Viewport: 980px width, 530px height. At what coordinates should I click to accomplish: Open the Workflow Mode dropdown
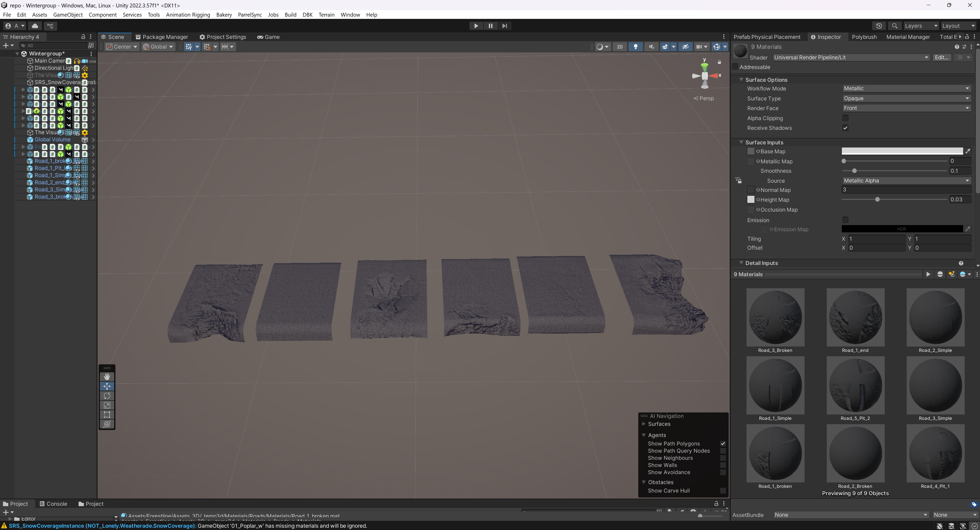tap(906, 88)
